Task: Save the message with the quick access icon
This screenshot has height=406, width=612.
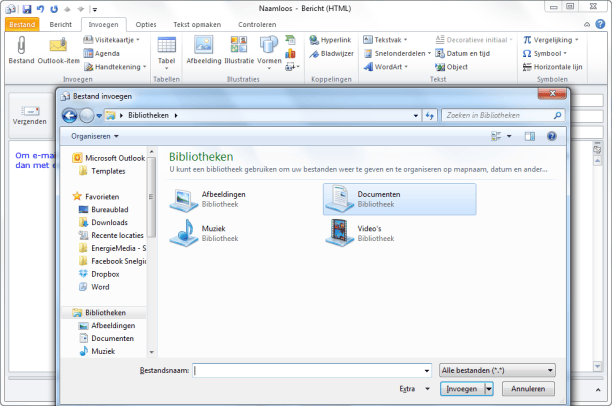Action: pyautogui.click(x=27, y=9)
